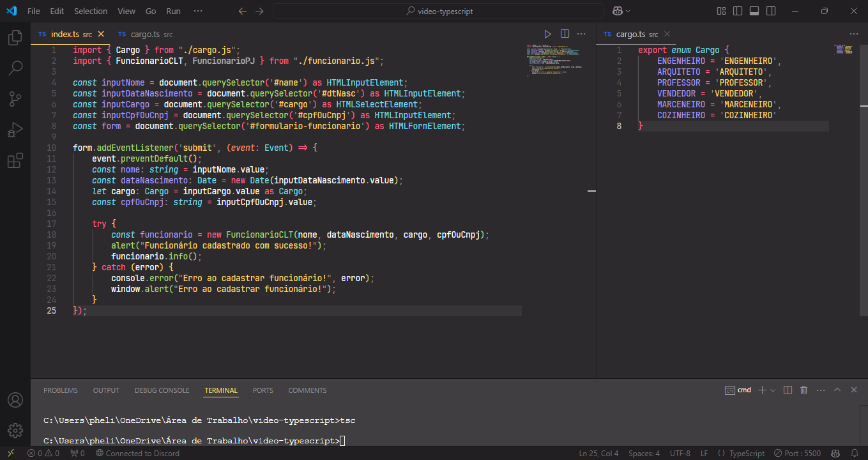Open the Run menu
Screen dimensions: 868x460
click(x=173, y=11)
